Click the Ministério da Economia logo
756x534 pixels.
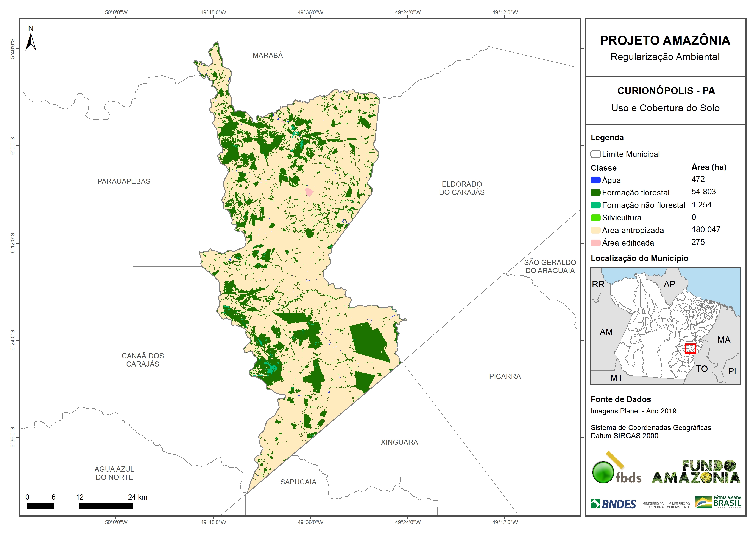(654, 505)
